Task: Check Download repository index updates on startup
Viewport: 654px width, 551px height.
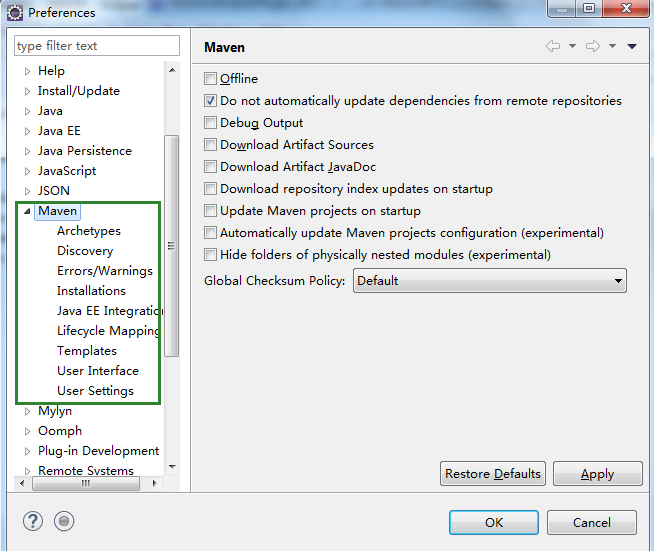Action: [210, 189]
